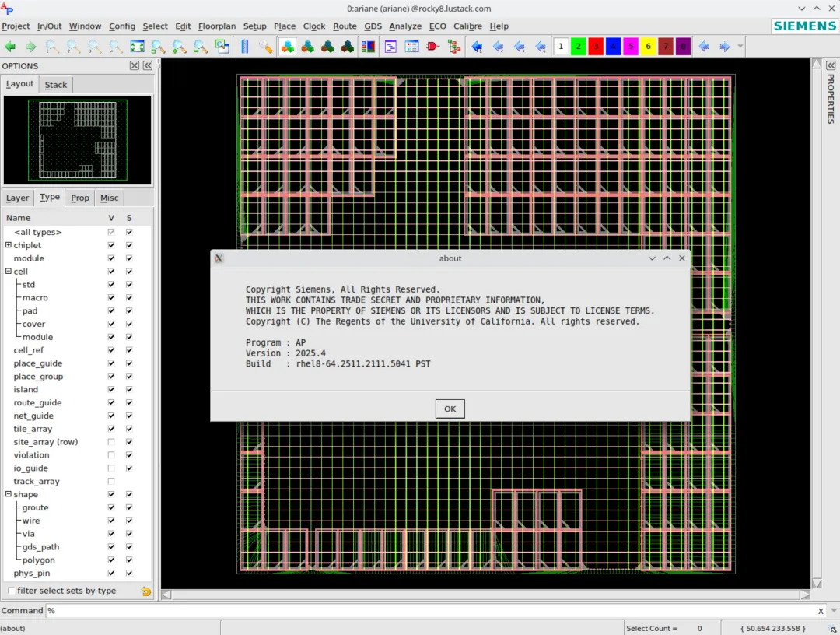Click the red logic gate icon
Viewport: 840px width, 635px height.
(433, 47)
